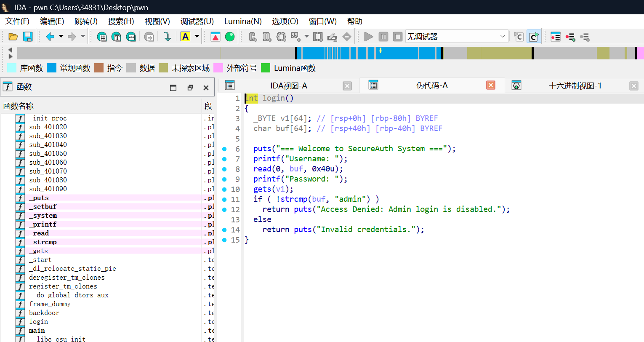
Task: Maximize the 函数 panel
Action: [x=173, y=88]
